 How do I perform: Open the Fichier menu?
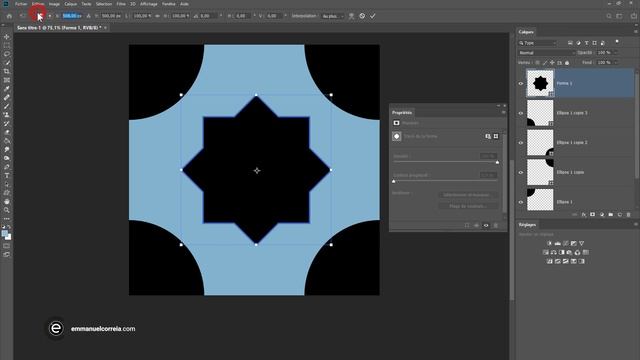coord(21,4)
